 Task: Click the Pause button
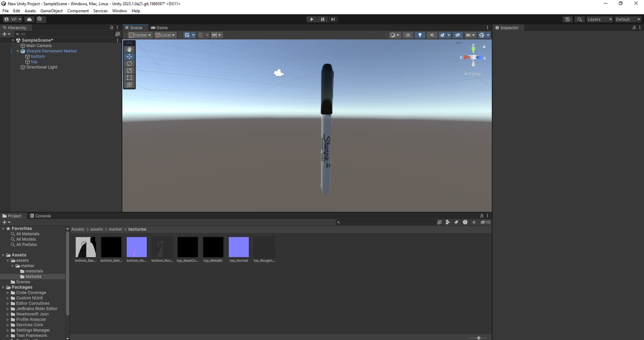[x=322, y=19]
